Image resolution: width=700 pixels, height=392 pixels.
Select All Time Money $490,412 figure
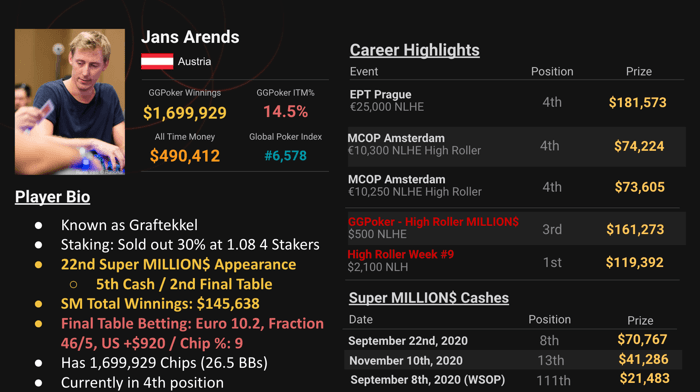click(185, 156)
